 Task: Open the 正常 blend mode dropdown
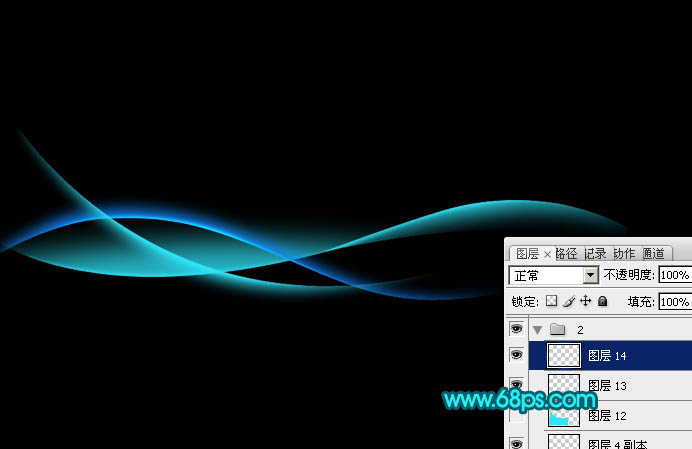coord(554,275)
